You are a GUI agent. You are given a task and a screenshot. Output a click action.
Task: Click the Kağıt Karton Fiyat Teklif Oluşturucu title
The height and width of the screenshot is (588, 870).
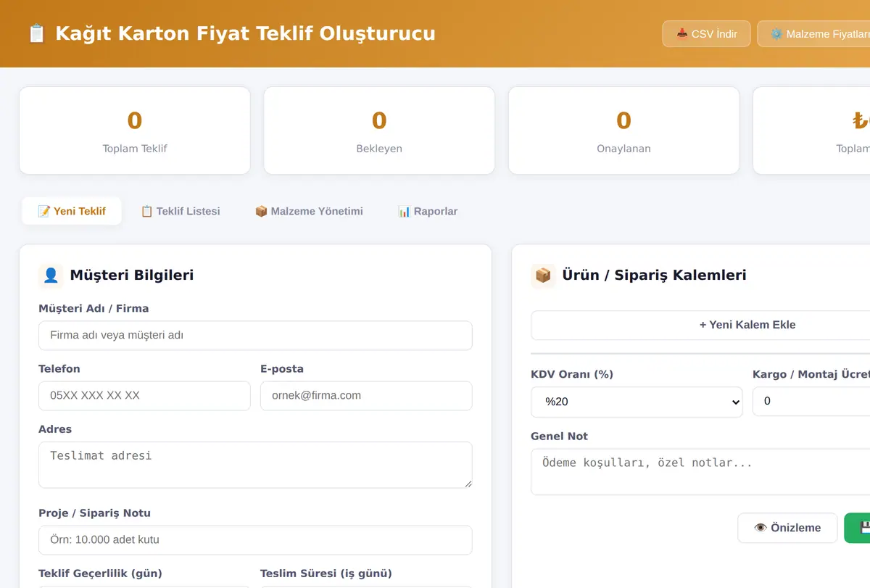click(245, 33)
